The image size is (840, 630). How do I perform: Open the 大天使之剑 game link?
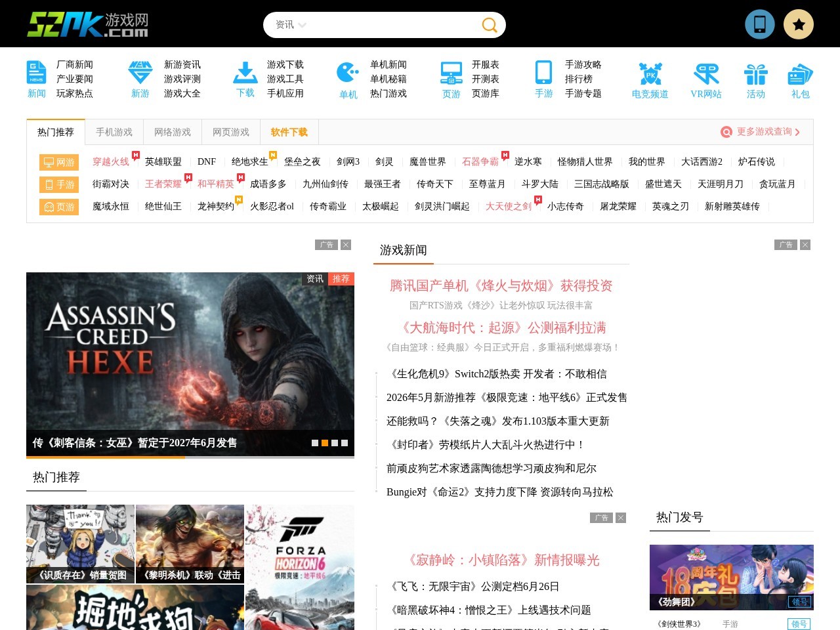(509, 207)
